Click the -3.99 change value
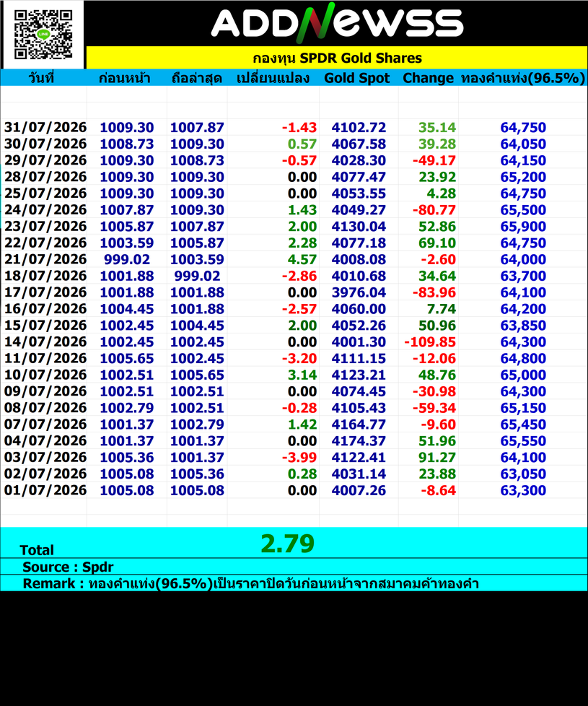588x706 pixels. 299,458
